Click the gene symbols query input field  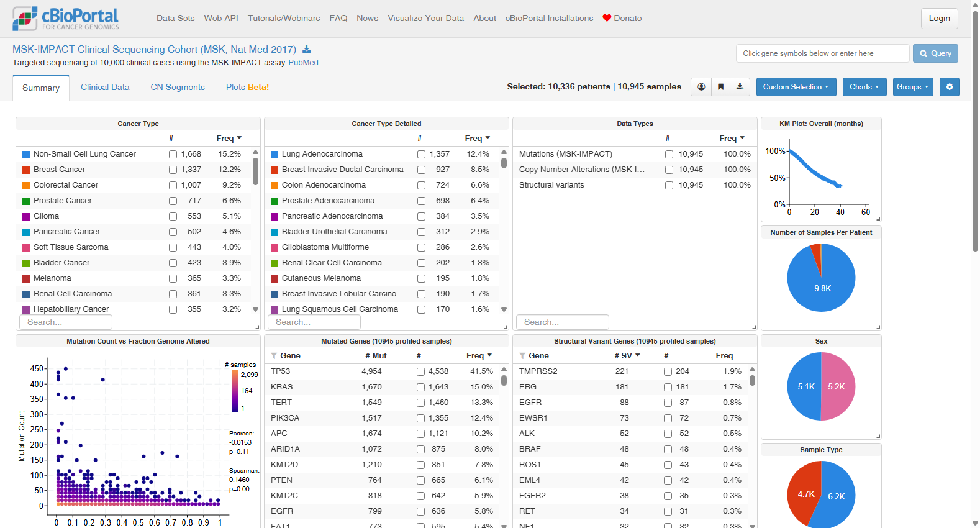click(x=822, y=53)
